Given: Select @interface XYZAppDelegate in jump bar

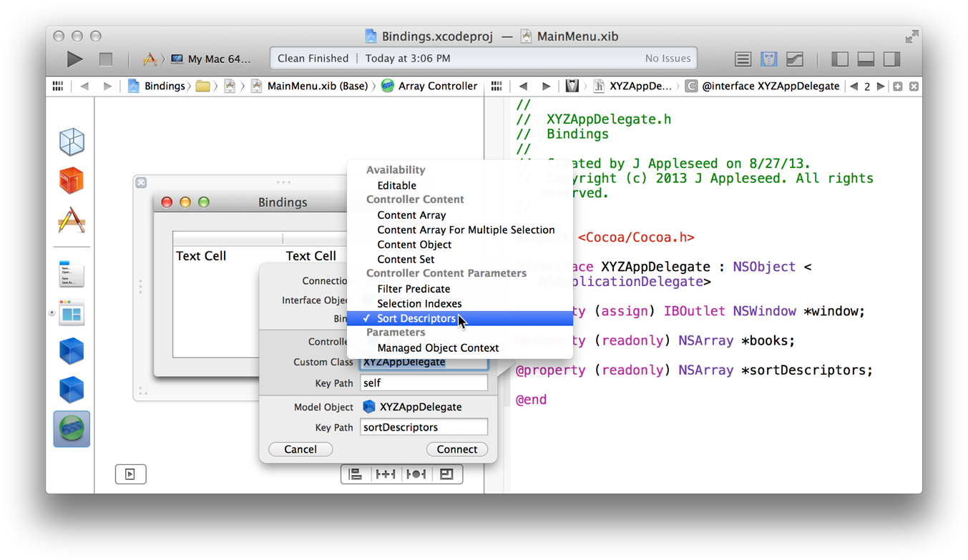Looking at the screenshot, I should (x=763, y=86).
